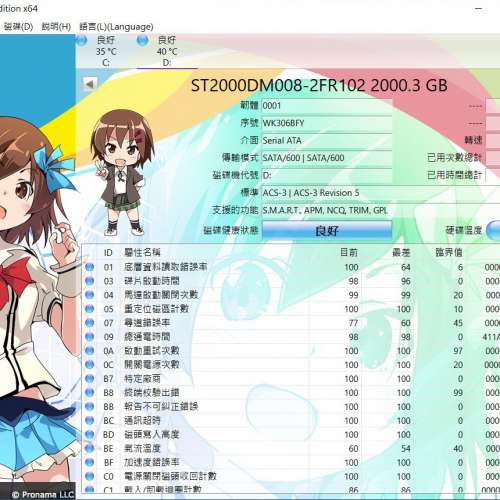Click status icon for attribute B7 特定廠商
Viewport: 500px width, 500px height.
coord(89,379)
